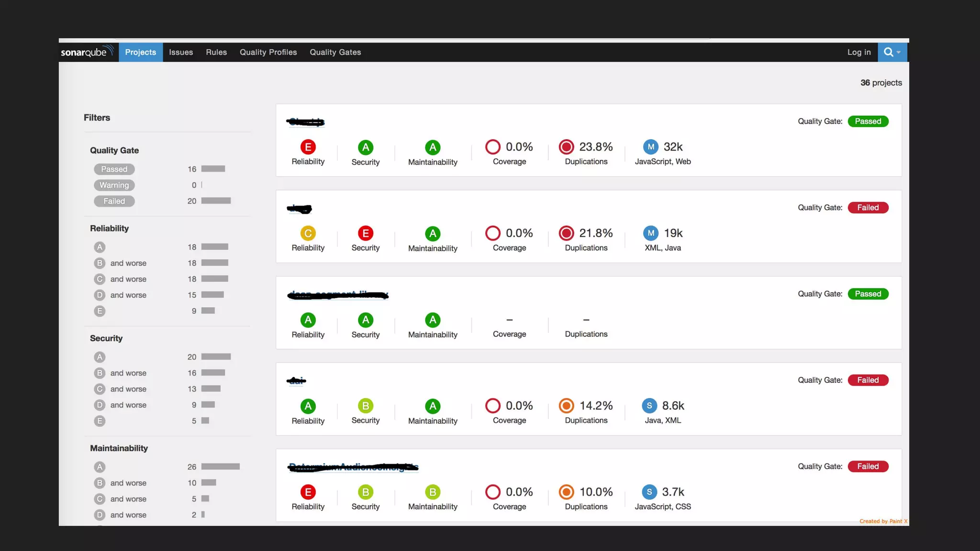Viewport: 980px width, 551px height.
Task: Click the red E Reliability rating of first project
Action: click(308, 147)
